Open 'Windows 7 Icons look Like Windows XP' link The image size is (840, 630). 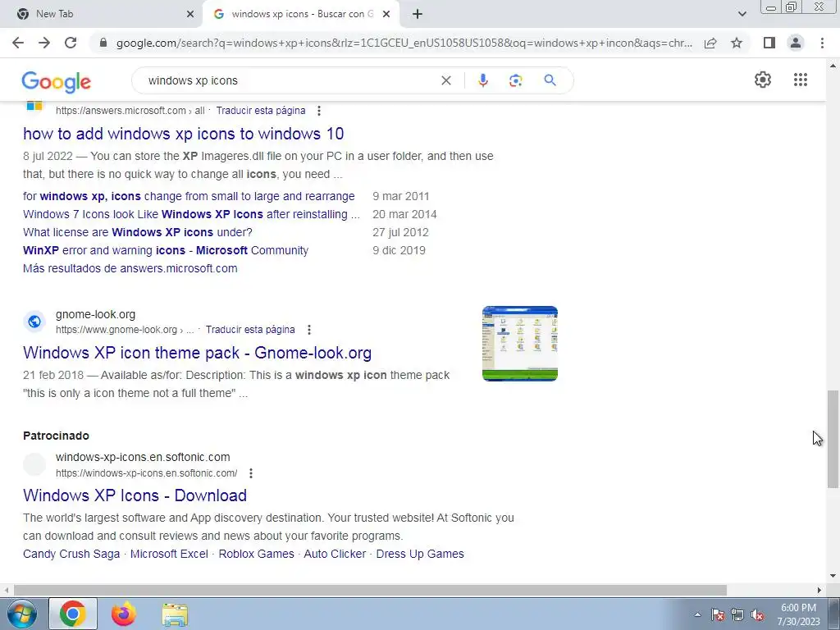(x=191, y=214)
